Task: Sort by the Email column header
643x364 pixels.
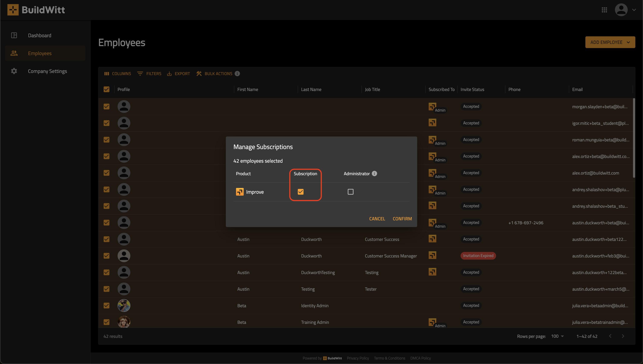Action: [x=577, y=90]
